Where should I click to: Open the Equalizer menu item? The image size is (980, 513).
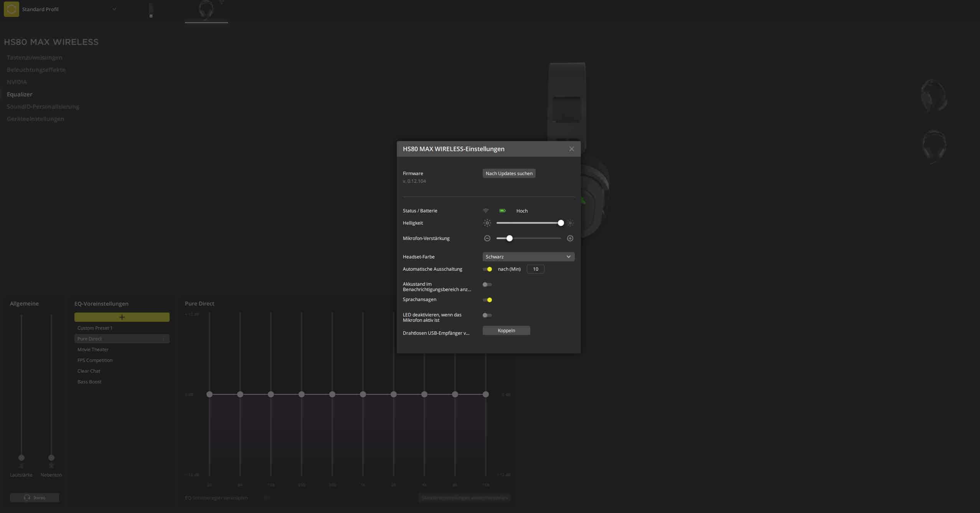20,94
